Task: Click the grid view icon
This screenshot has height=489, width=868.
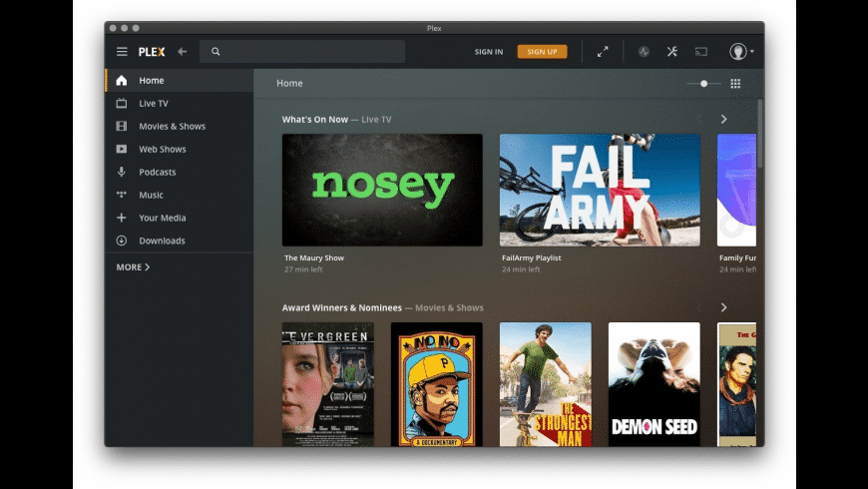Action: 735,84
